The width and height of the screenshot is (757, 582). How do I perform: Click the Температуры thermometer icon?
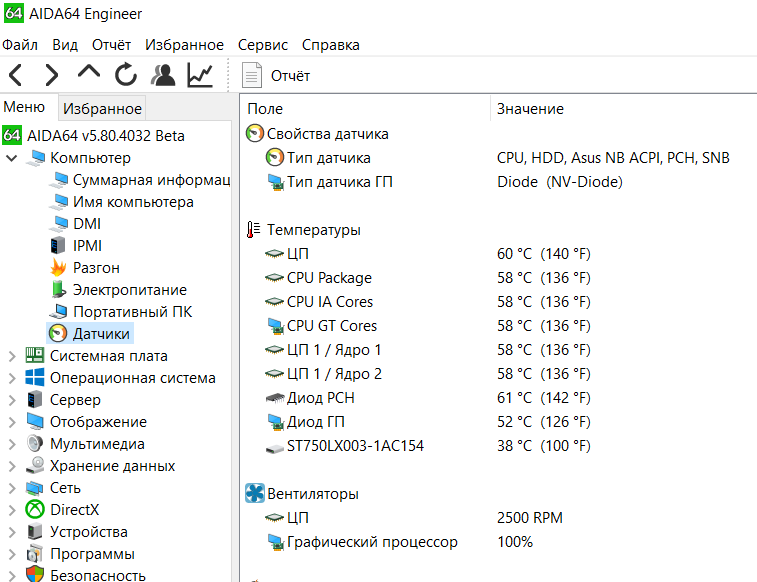253,230
